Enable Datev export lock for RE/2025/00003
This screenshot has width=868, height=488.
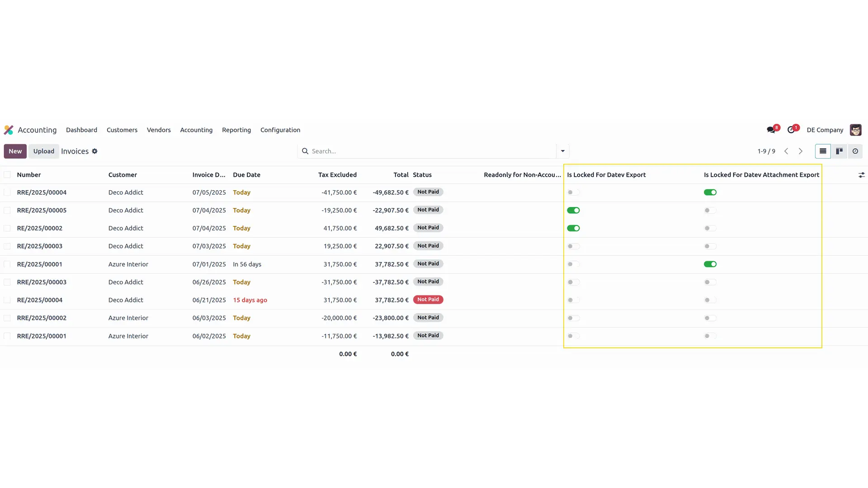tap(573, 246)
